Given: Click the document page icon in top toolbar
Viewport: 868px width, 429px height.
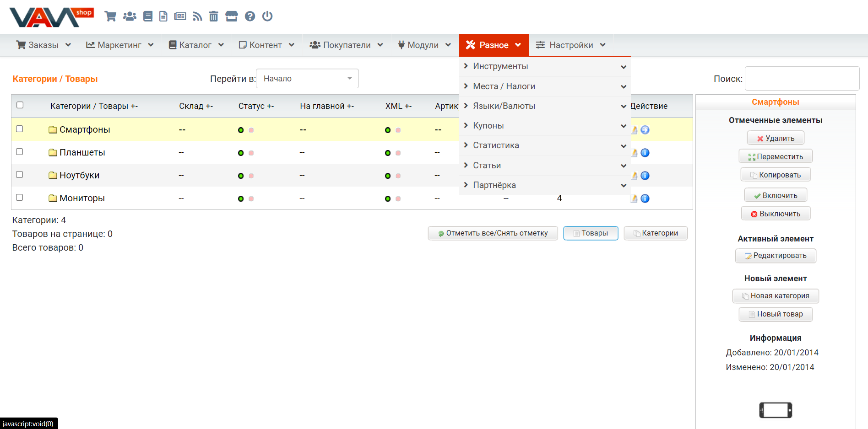Looking at the screenshot, I should 163,16.
